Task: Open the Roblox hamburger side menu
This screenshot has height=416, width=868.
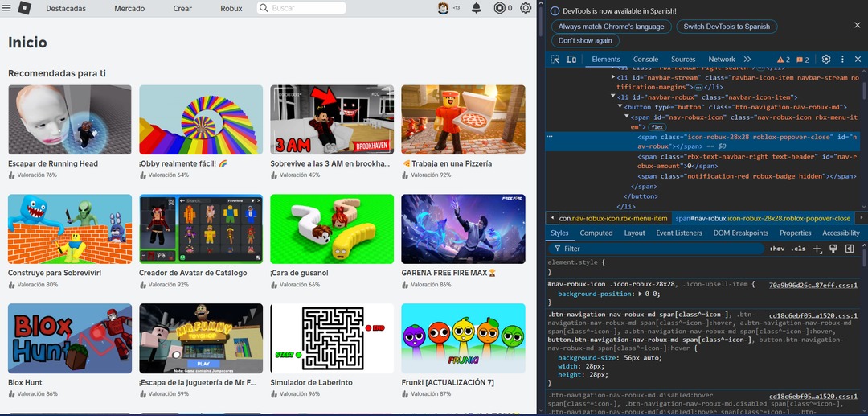Action: pyautogui.click(x=6, y=8)
